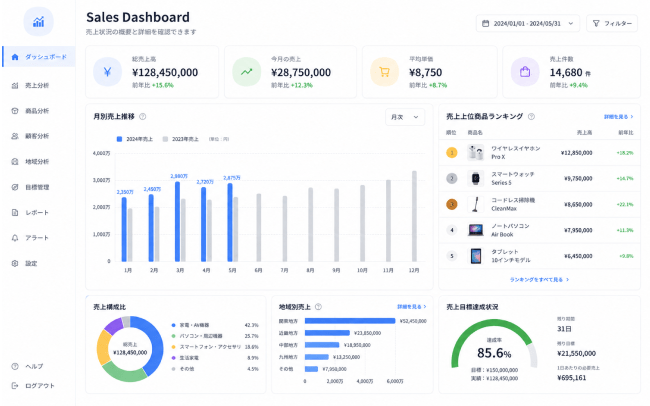
Task: Click the cart icon on 平均単価 card
Action: (384, 72)
